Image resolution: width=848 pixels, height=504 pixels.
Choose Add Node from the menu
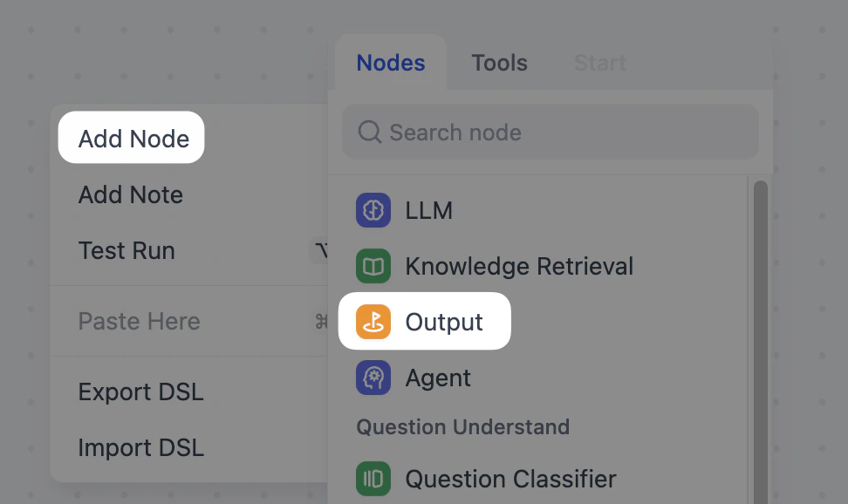tap(131, 138)
